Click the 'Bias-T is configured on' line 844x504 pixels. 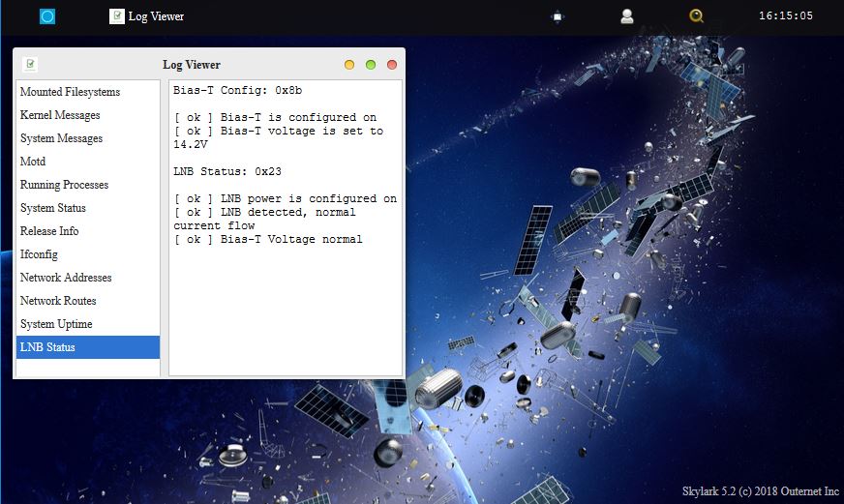(275, 117)
